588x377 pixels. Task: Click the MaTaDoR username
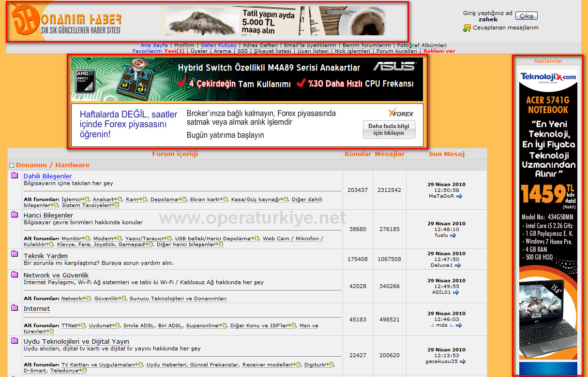[x=441, y=196]
